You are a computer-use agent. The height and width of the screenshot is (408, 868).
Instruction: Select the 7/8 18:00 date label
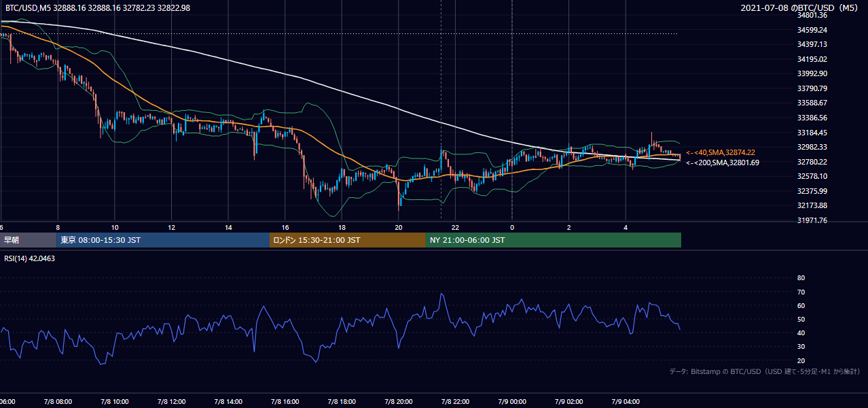tap(342, 402)
